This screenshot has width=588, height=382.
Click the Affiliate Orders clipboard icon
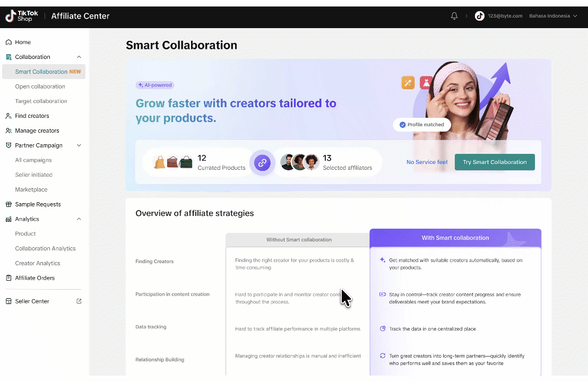click(x=8, y=278)
